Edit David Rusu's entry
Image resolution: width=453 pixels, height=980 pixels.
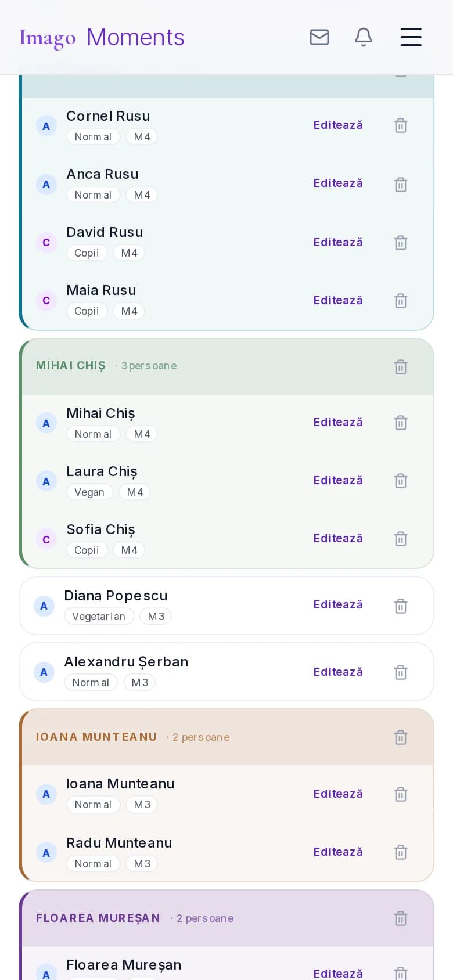pos(338,242)
